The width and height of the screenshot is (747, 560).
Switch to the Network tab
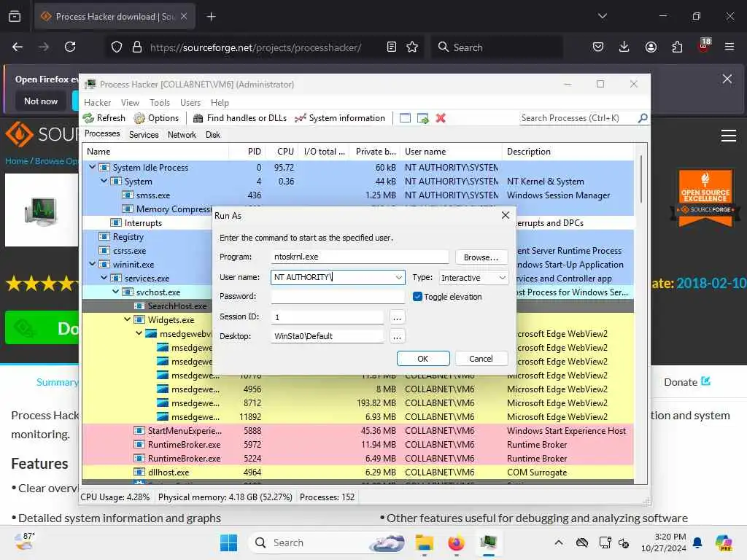click(x=182, y=135)
